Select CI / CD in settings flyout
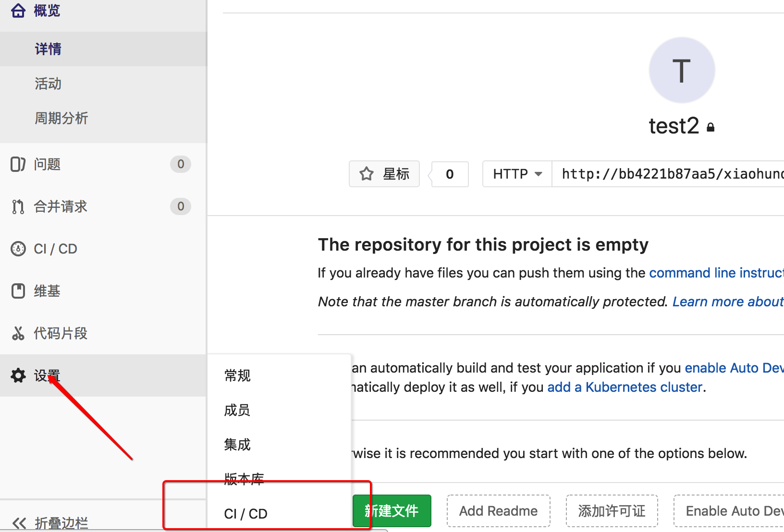The image size is (784, 532). pyautogui.click(x=245, y=514)
